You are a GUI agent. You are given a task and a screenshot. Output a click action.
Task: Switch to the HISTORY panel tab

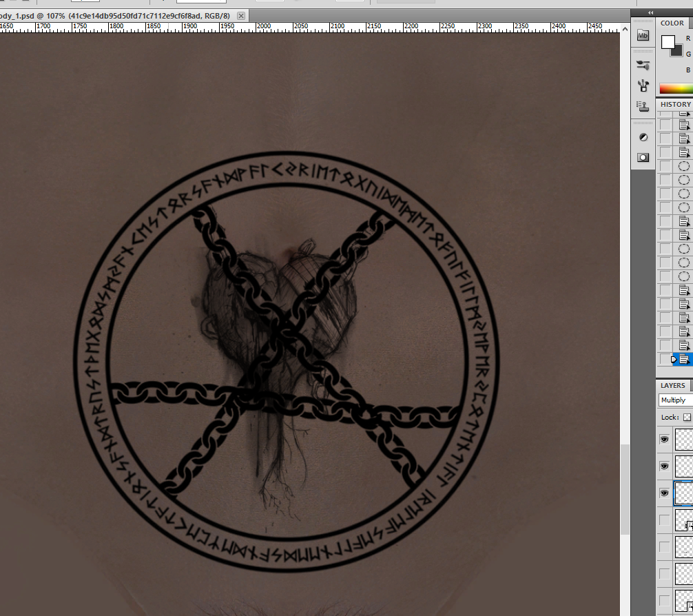coord(675,104)
